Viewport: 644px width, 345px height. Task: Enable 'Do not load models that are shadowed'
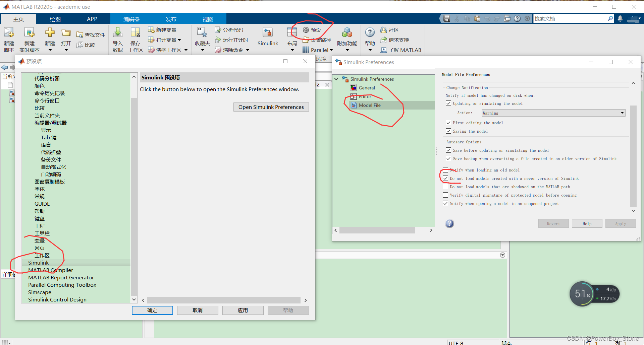click(x=445, y=187)
